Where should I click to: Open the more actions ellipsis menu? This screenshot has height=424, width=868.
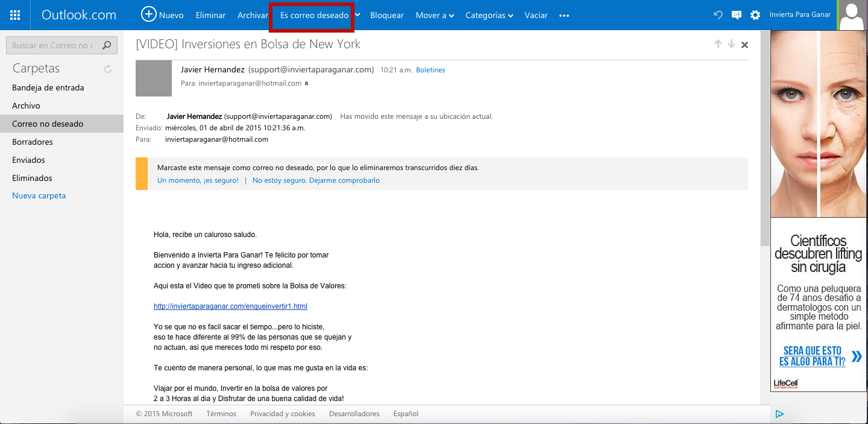click(564, 16)
